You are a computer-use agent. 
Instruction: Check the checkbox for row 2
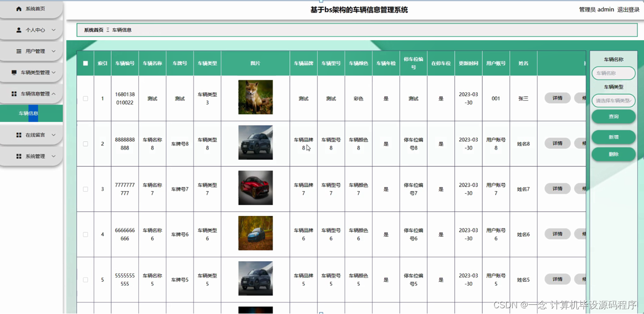click(86, 144)
